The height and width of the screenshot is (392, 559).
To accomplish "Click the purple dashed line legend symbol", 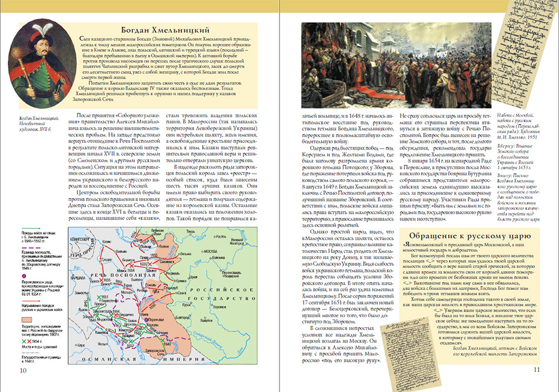I will 31,248.
